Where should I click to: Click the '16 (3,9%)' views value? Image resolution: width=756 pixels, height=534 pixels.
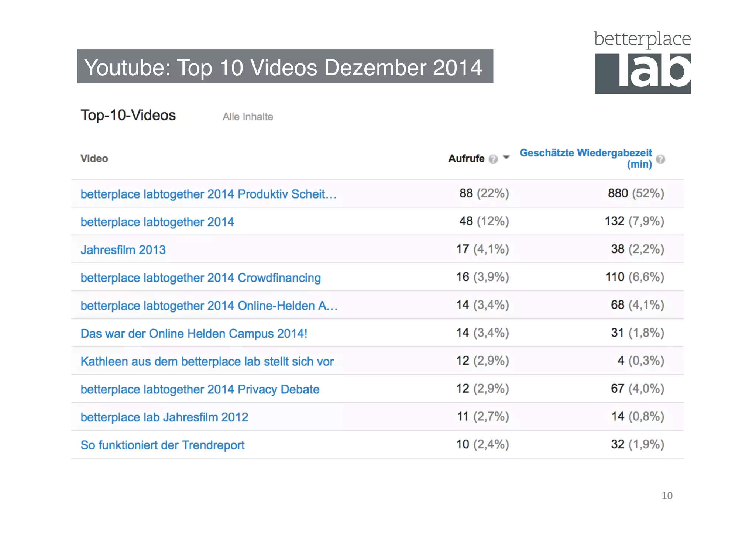[482, 277]
